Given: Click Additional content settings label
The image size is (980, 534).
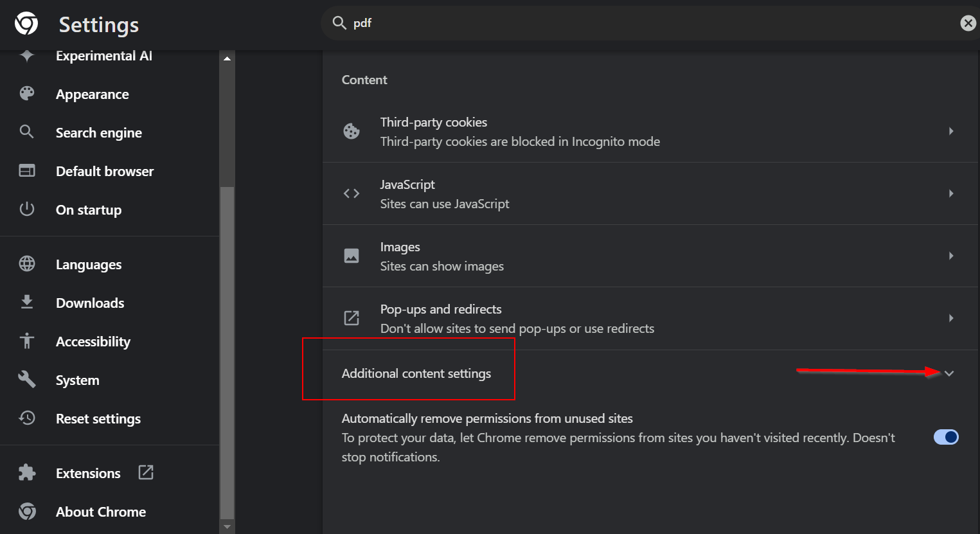Looking at the screenshot, I should point(416,373).
